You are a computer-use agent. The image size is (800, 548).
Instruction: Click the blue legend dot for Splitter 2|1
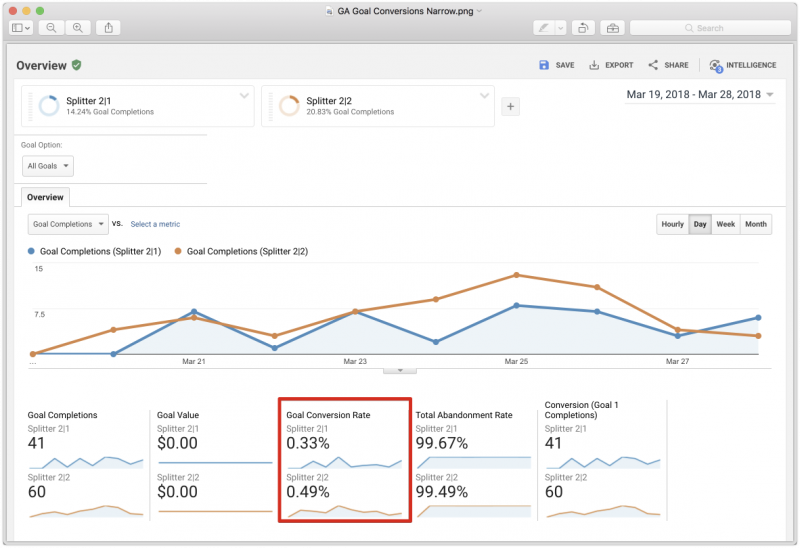(x=31, y=251)
